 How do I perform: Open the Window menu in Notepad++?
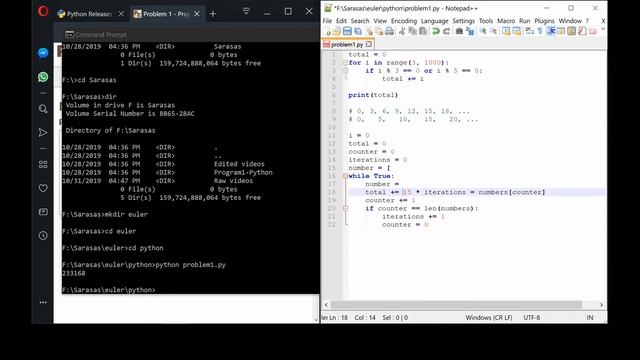tap(570, 21)
